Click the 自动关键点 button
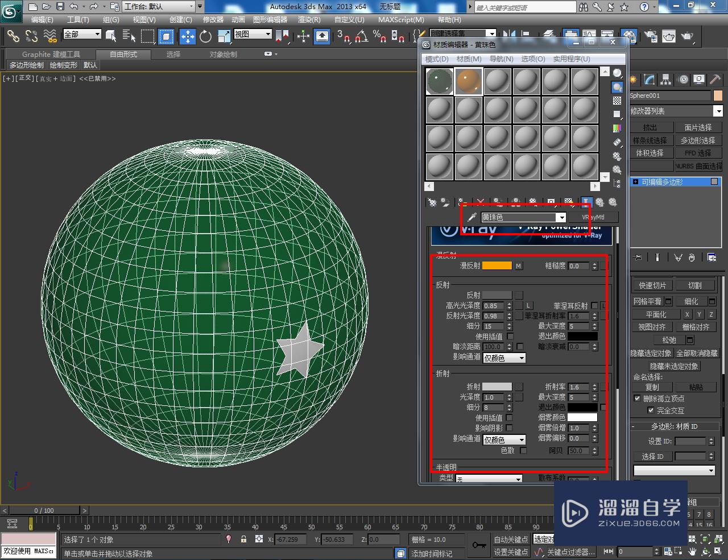 tap(511, 539)
